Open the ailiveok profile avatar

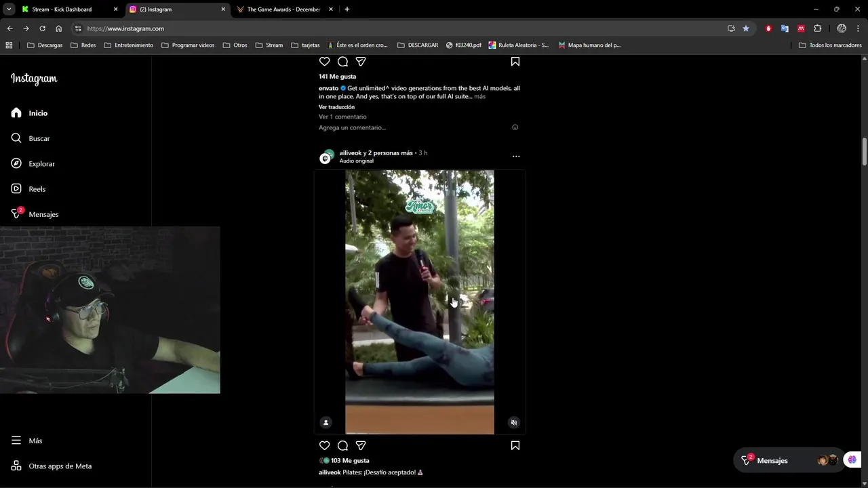point(326,157)
